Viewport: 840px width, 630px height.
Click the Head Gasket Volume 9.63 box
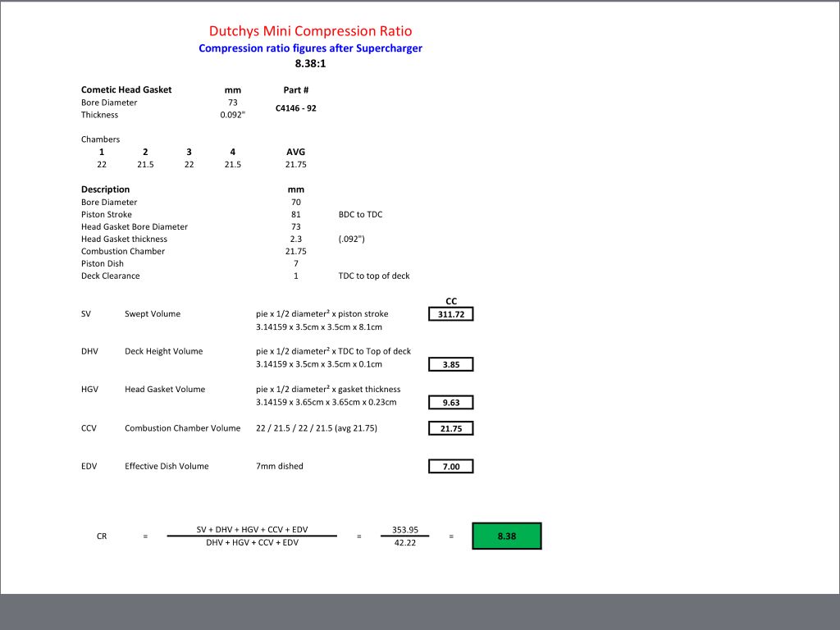coord(450,403)
